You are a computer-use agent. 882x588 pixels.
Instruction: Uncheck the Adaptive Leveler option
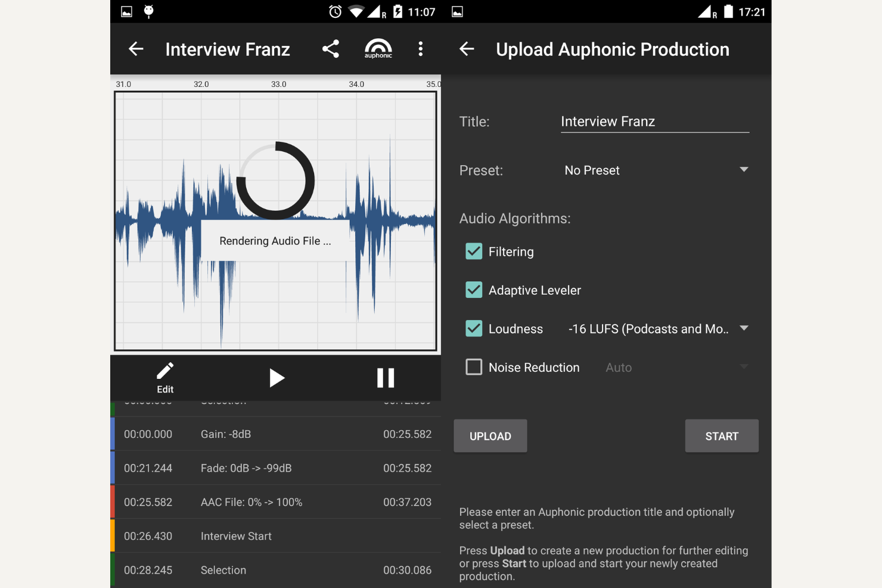coord(474,290)
